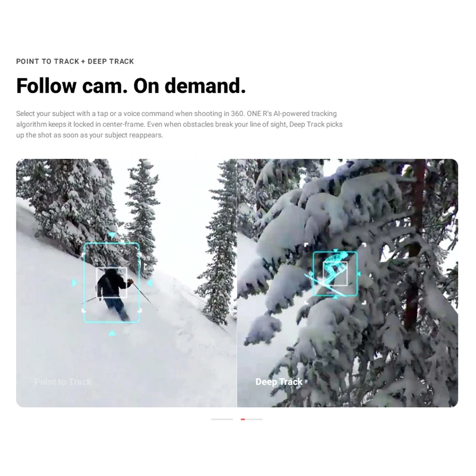Click the top-left white corner bracket in Deep Track

pyautogui.click(x=306, y=245)
